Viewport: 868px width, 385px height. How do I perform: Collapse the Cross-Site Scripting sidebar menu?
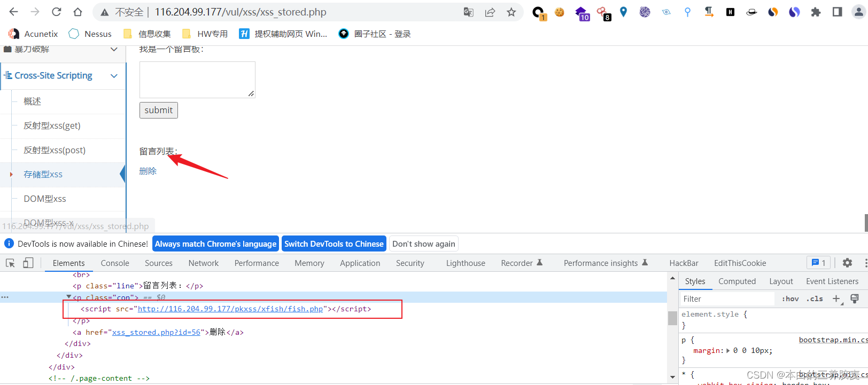(x=63, y=76)
